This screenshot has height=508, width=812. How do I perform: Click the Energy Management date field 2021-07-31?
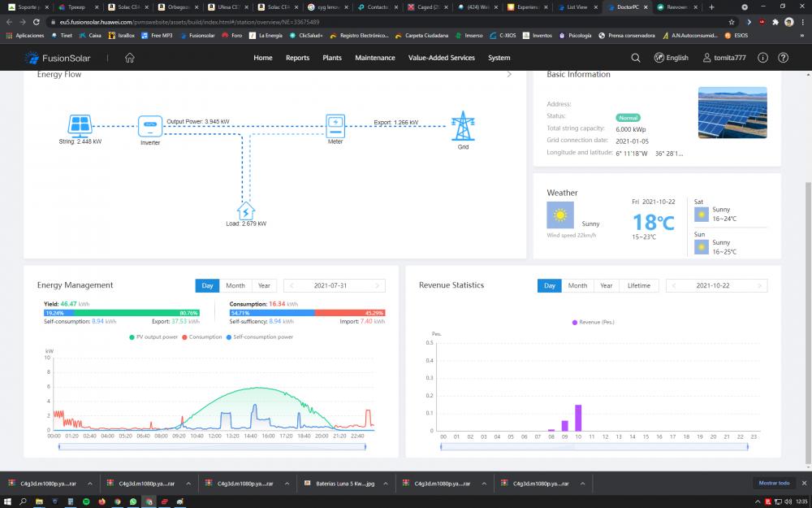pyautogui.click(x=335, y=285)
